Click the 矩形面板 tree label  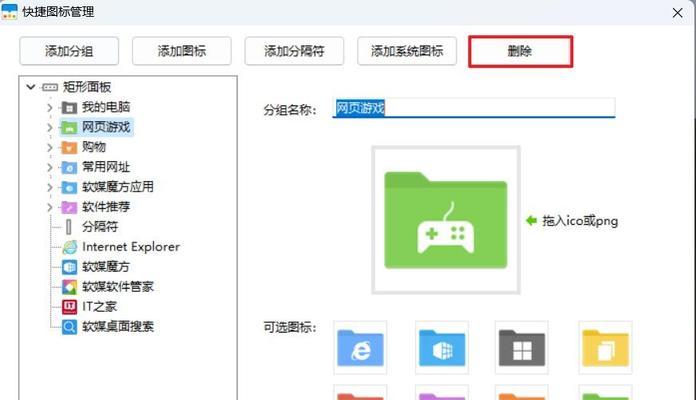(x=87, y=87)
